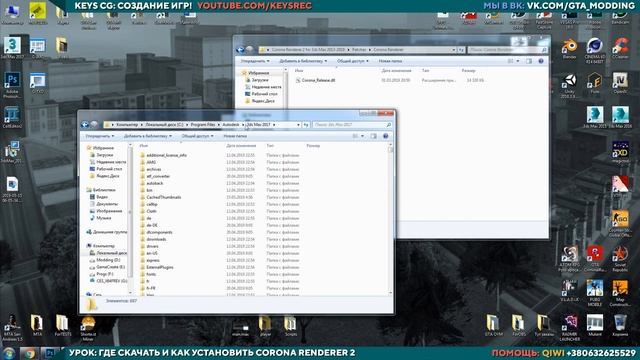Refresh the 3ds Max 2017 folder address bar
This screenshot has width=640, height=360.
[306, 124]
